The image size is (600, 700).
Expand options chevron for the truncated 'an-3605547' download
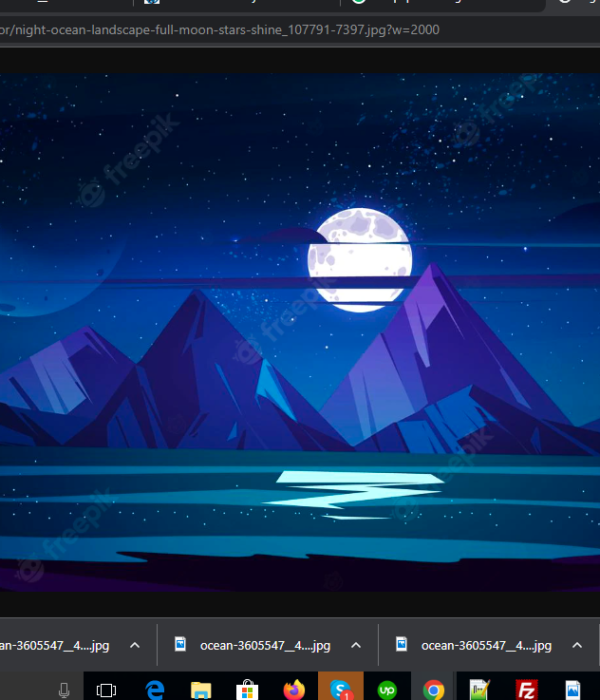coord(134,645)
